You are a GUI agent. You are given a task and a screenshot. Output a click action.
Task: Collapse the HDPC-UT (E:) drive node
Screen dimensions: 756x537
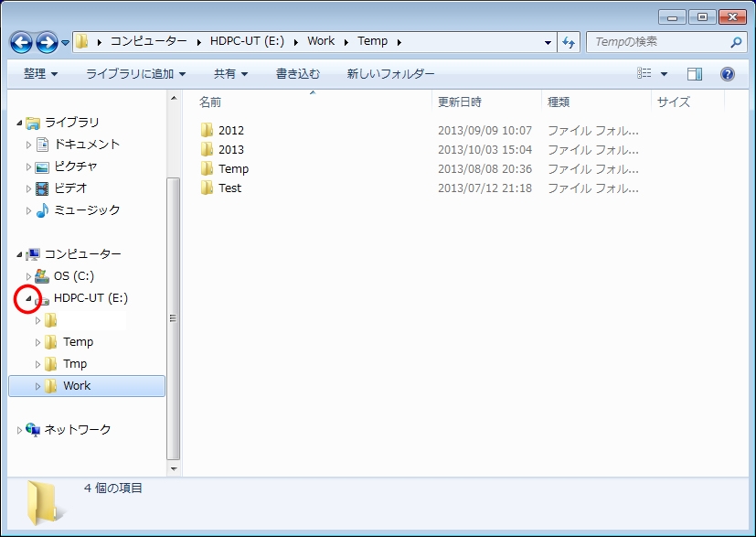(28, 298)
